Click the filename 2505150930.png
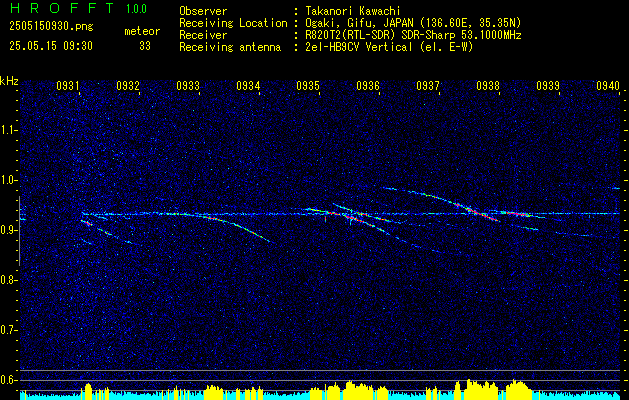The image size is (629, 400). pyautogui.click(x=51, y=27)
